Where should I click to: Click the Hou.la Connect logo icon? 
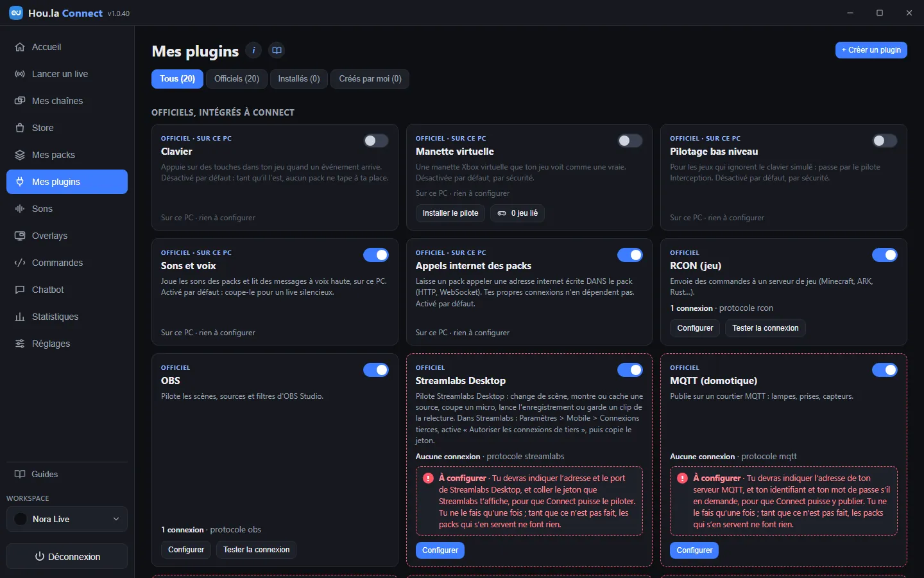[16, 13]
